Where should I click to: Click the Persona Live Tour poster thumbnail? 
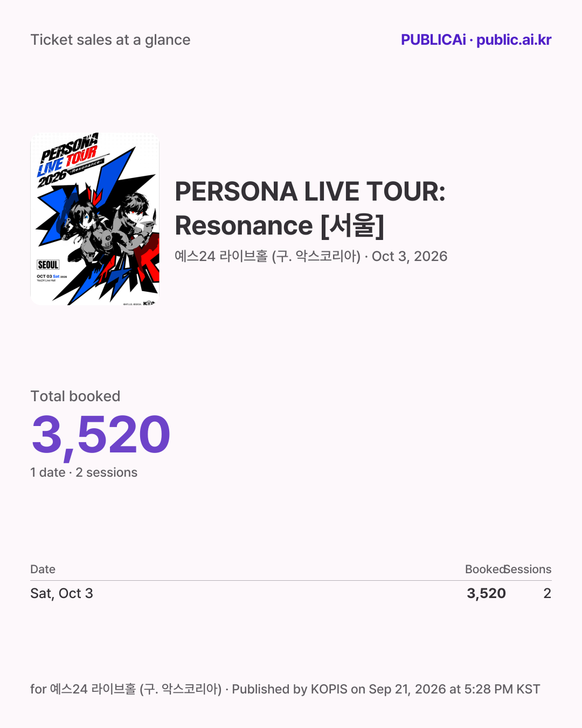95,219
